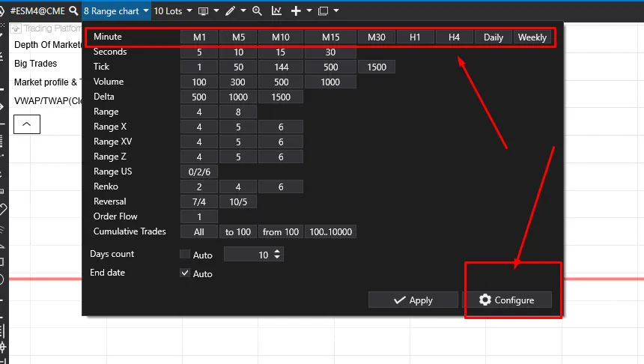Image resolution: width=644 pixels, height=364 pixels.
Task: Click the Days count number field
Action: (248, 255)
